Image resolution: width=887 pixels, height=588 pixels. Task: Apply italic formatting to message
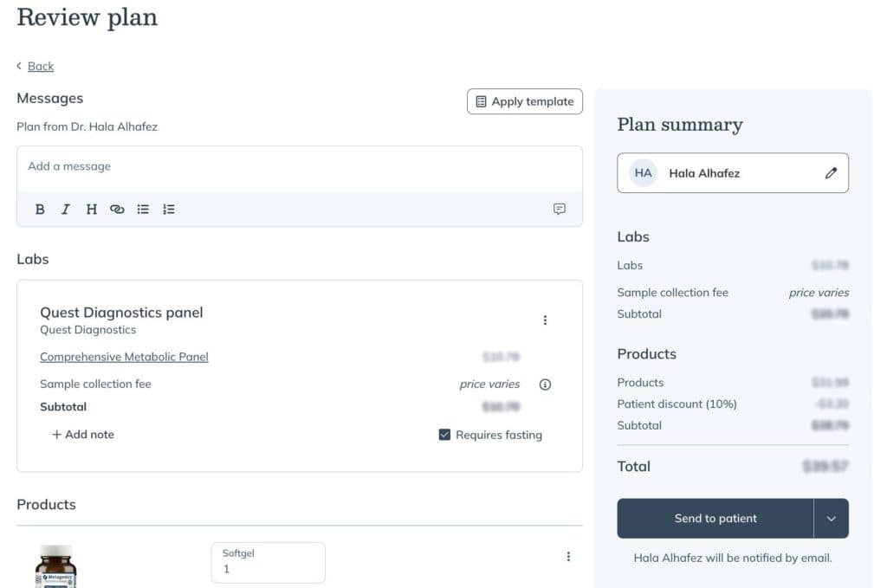(x=66, y=210)
